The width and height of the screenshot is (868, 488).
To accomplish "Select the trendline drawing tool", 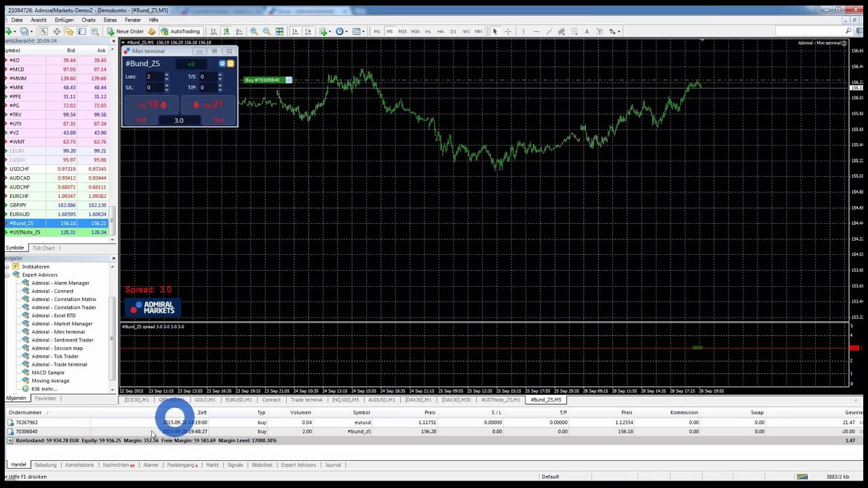I will point(549,31).
